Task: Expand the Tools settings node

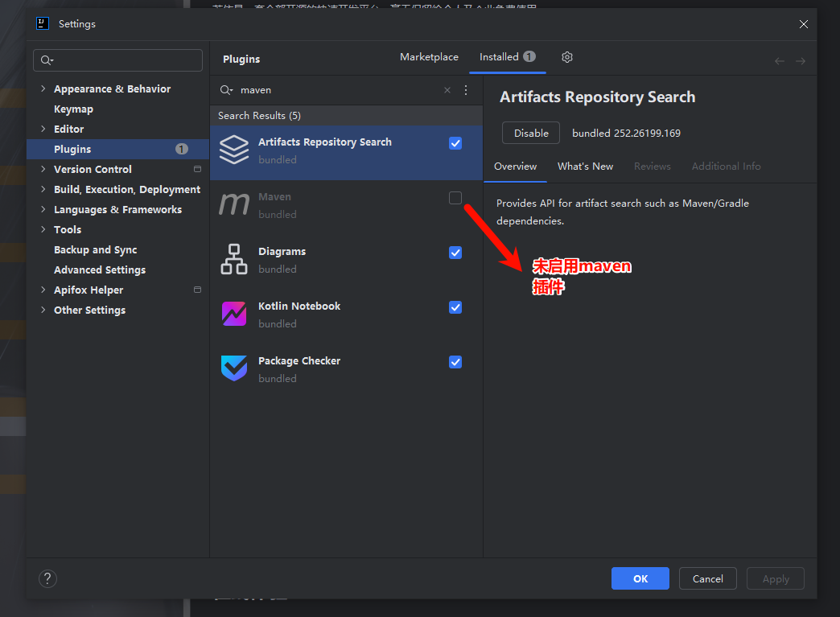Action: pos(43,229)
